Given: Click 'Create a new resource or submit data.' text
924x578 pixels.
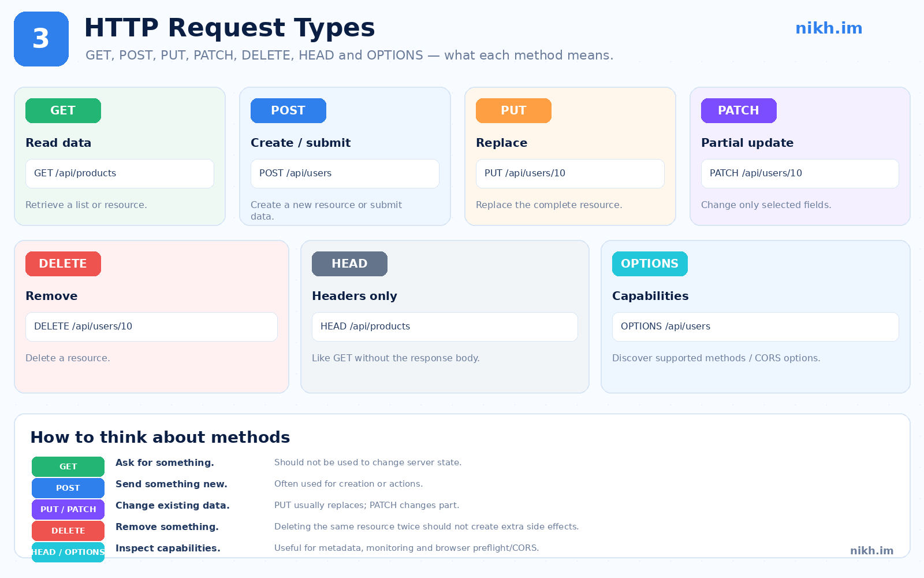Looking at the screenshot, I should tap(326, 210).
